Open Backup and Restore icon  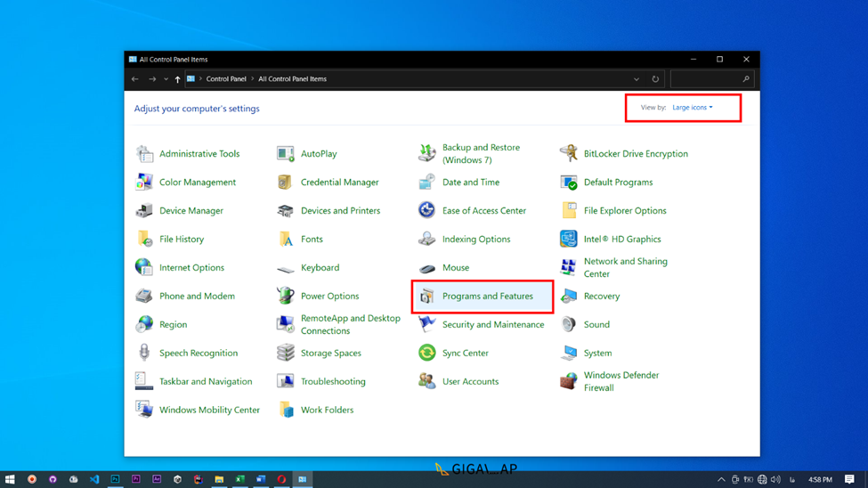pyautogui.click(x=426, y=153)
